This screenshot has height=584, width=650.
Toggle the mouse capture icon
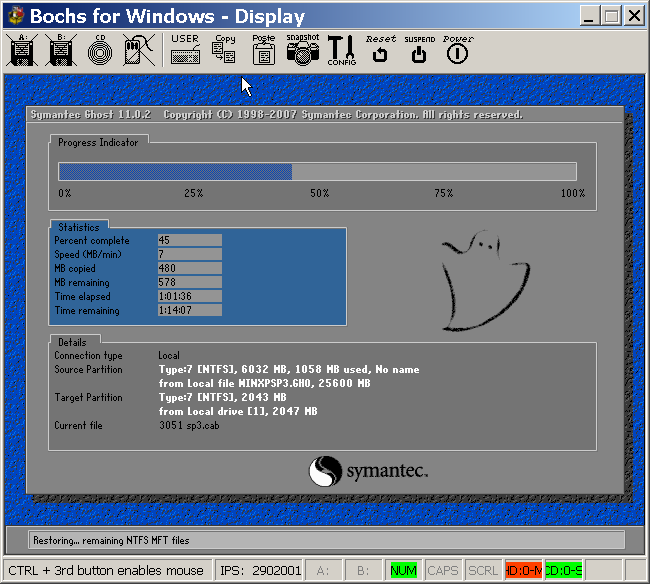(139, 50)
